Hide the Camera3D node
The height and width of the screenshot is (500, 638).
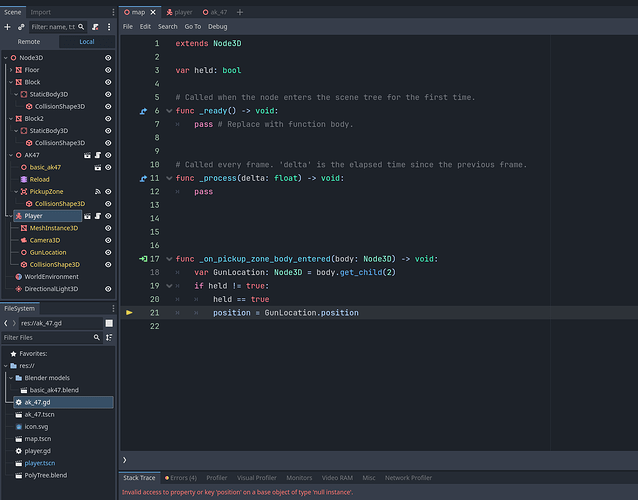[108, 240]
